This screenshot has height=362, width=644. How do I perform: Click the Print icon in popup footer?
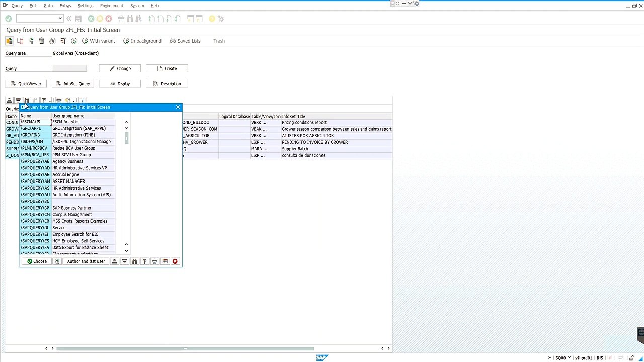[x=155, y=261]
